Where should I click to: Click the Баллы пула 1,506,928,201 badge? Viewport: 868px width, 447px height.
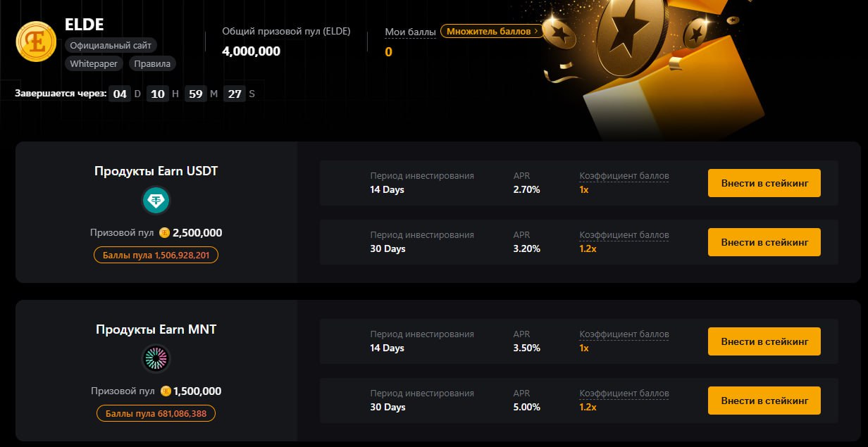156,255
